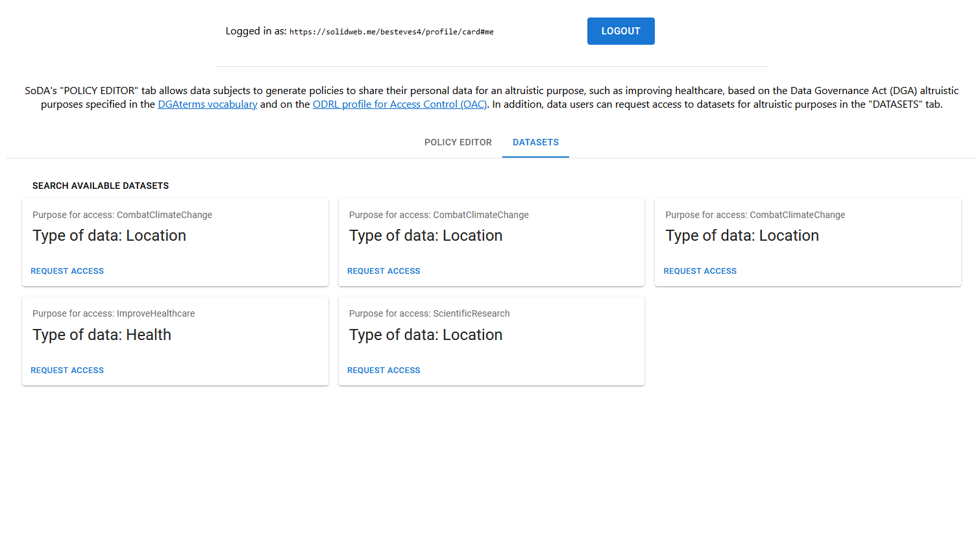
Task: Click the logged-in WebID profile URL
Action: click(391, 32)
